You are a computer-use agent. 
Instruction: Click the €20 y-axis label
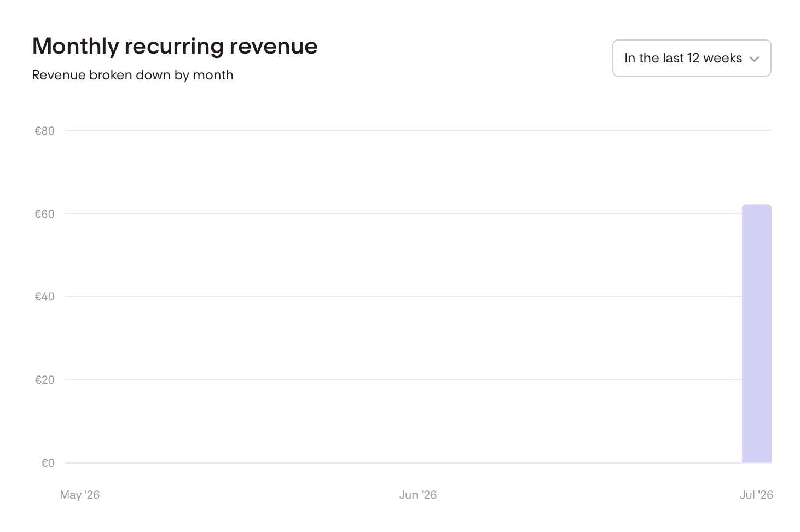45,380
